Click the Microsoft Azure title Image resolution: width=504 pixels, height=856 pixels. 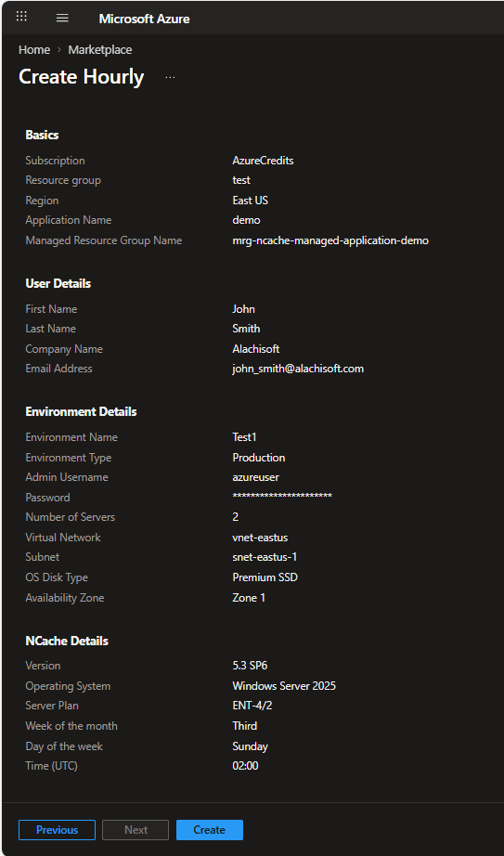[x=144, y=19]
